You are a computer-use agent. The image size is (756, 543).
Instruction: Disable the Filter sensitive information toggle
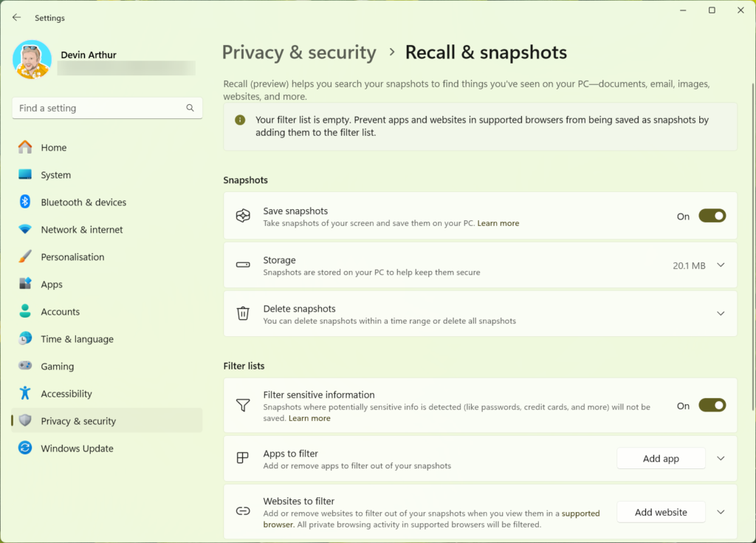712,406
